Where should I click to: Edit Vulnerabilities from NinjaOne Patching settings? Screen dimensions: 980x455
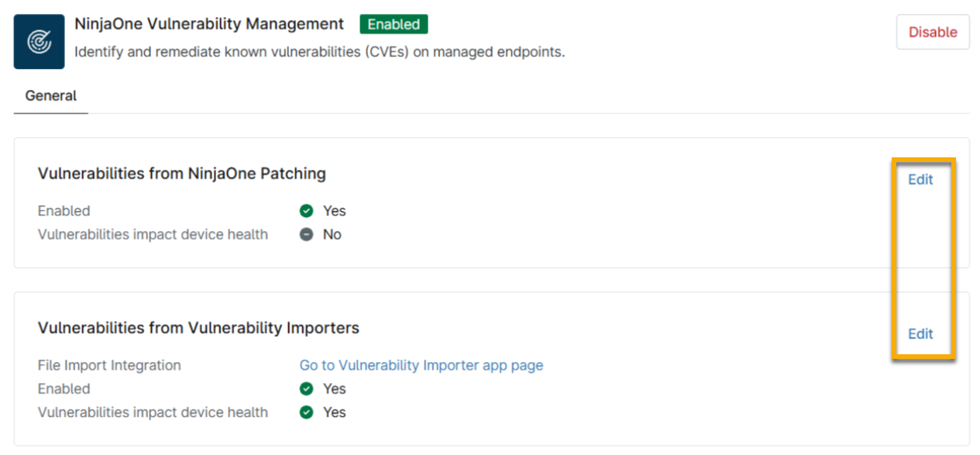pyautogui.click(x=920, y=180)
